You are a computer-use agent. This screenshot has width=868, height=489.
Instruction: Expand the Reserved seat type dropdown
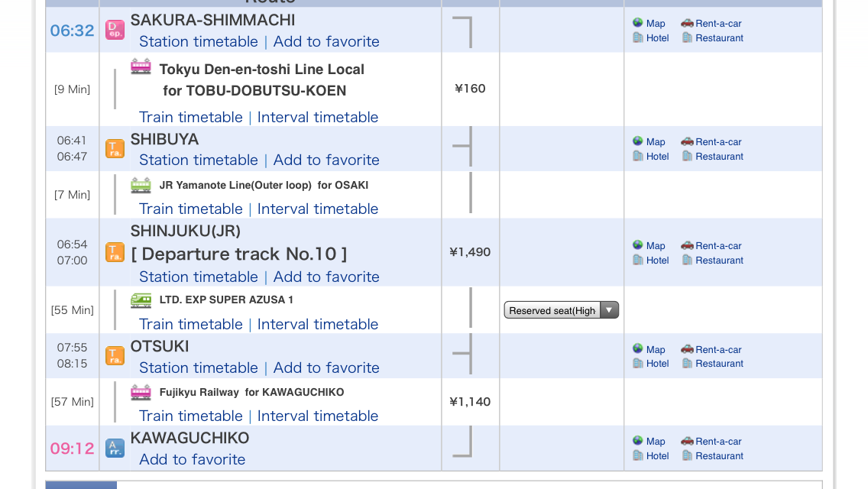click(x=562, y=310)
